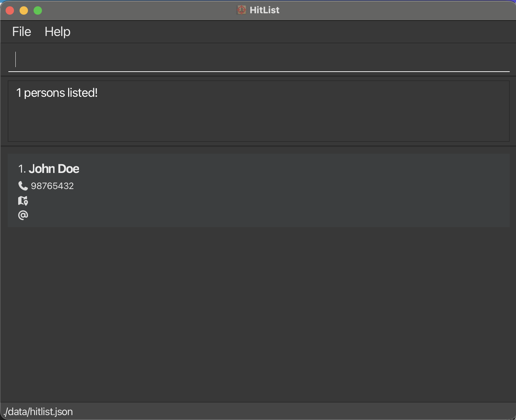Minimize the window using yellow button
Screen dimensions: 516x420
pos(24,10)
